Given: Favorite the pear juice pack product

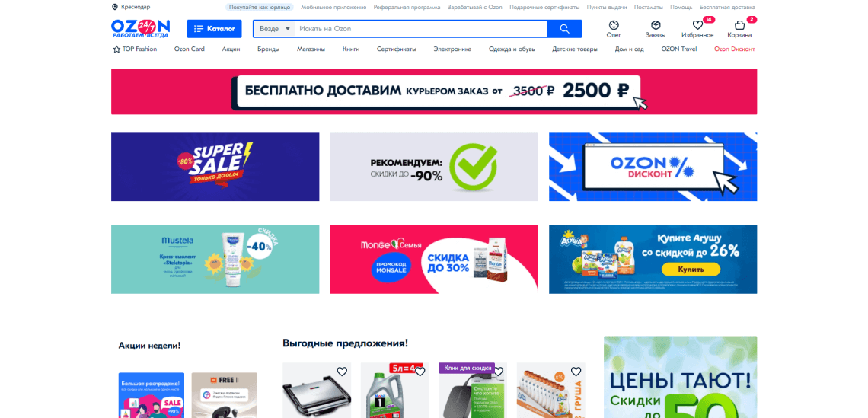Looking at the screenshot, I should click(x=576, y=372).
